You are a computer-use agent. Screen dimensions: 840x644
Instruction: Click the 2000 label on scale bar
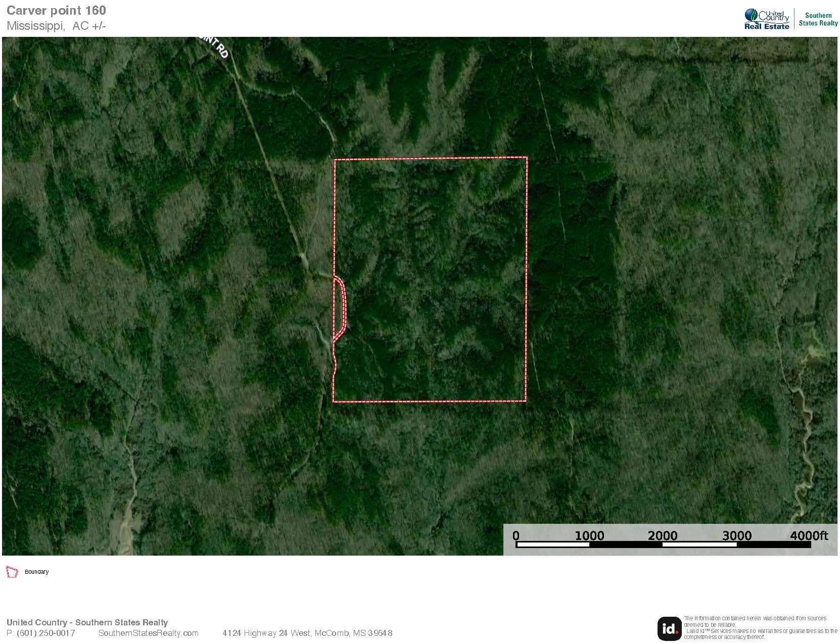click(663, 535)
